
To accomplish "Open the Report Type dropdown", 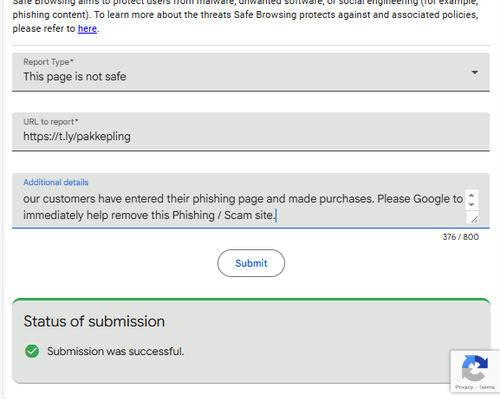I will (x=251, y=72).
